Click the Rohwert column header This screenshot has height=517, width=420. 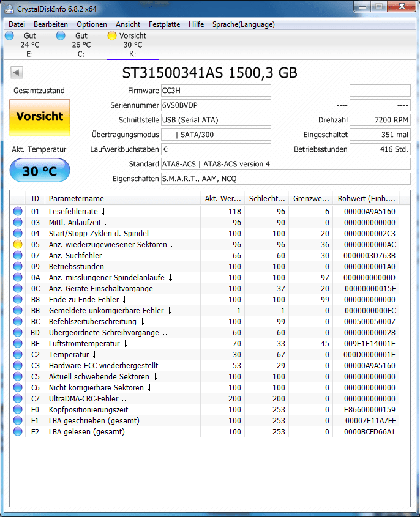[366, 198]
